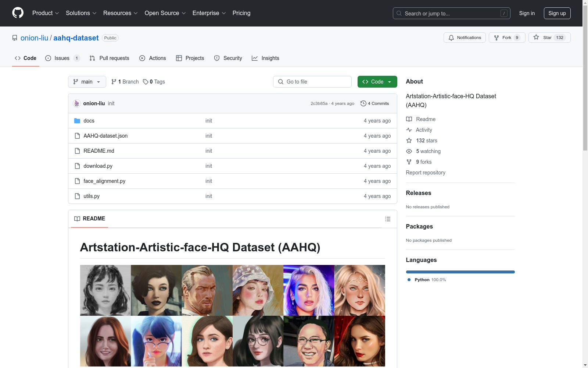
Task: Click the blue neon woman portrait thumbnail
Action: click(x=309, y=290)
